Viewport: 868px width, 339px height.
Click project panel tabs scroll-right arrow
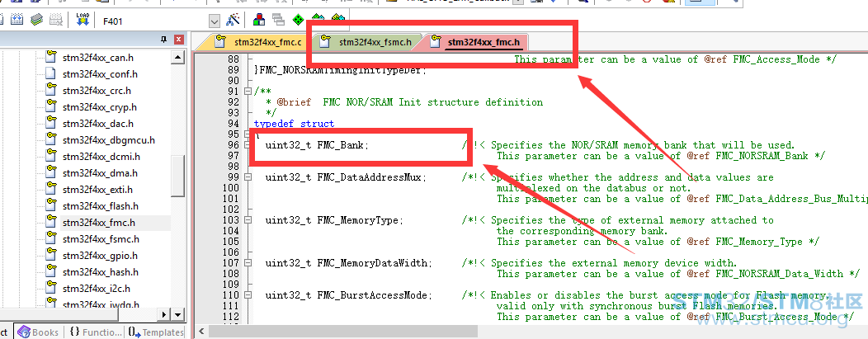165,314
